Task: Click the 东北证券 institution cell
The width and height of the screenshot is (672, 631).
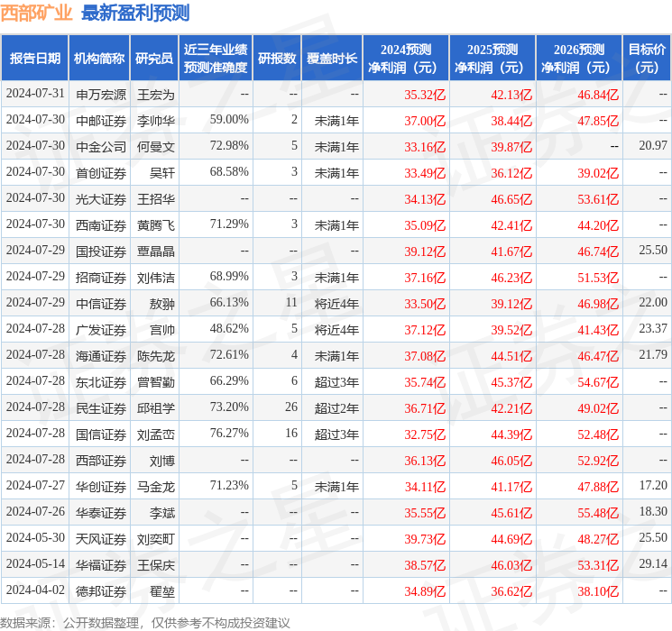Action: [101, 382]
